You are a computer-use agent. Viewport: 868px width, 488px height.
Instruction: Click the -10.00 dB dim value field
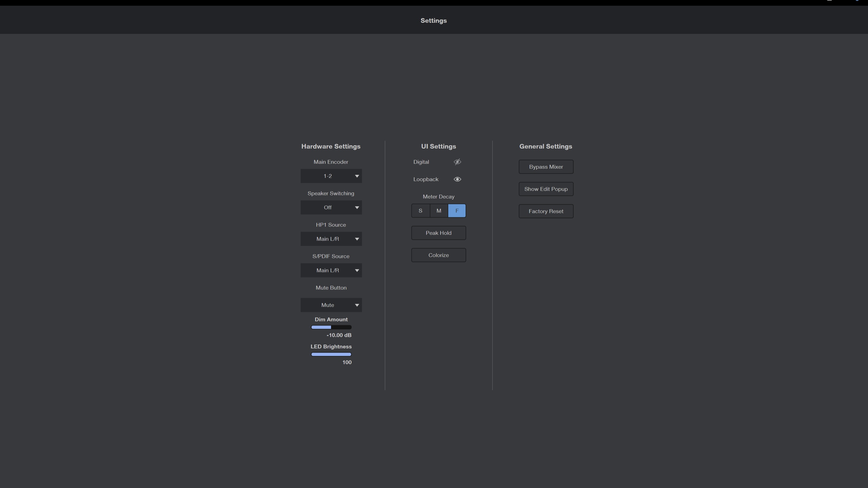pos(339,335)
